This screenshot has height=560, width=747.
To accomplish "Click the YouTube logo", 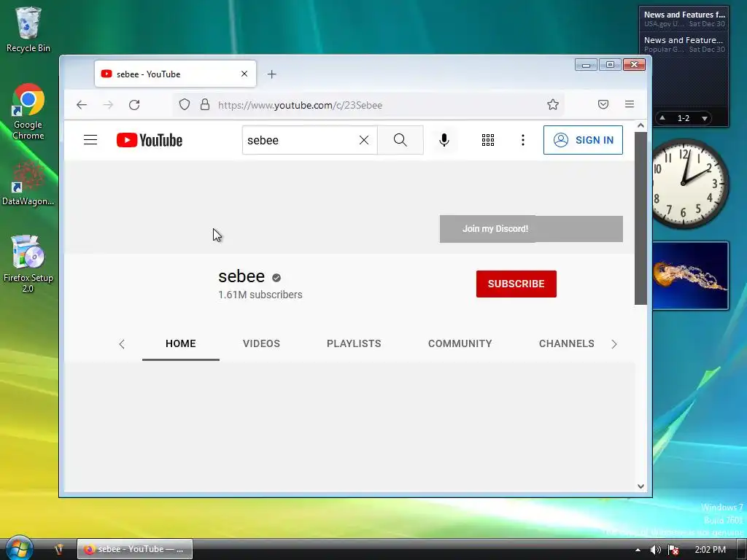I will (x=149, y=140).
